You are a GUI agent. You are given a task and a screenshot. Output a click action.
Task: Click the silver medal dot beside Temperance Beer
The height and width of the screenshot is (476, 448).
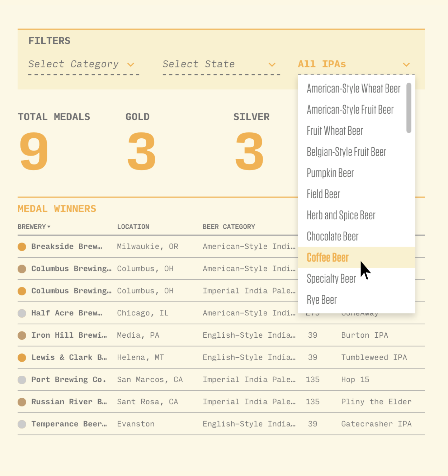(x=22, y=424)
